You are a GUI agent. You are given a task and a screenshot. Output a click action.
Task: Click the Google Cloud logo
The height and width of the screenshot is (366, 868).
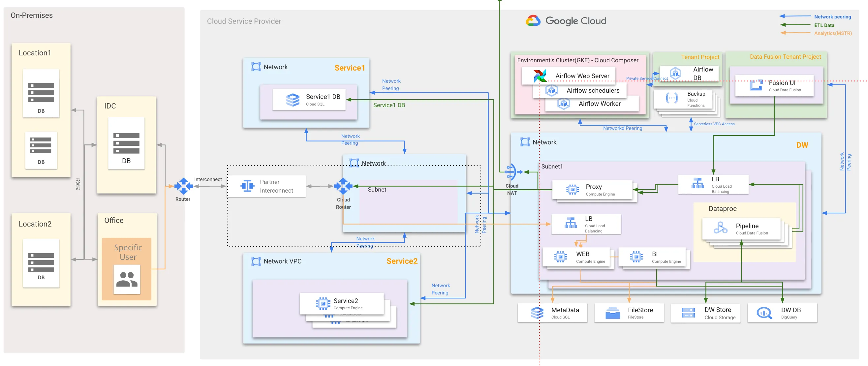pyautogui.click(x=566, y=21)
